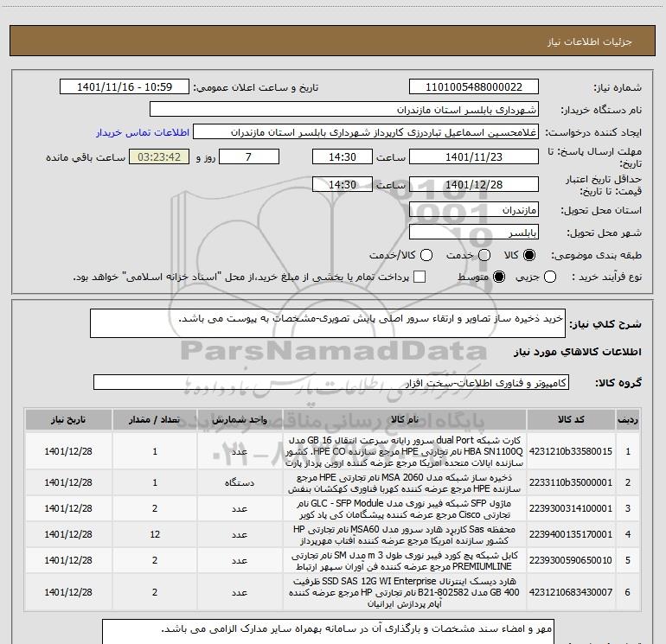Click the requester field غلامحسین اسماعیل تباردرزی
The width and height of the screenshot is (666, 644).
click(x=366, y=132)
